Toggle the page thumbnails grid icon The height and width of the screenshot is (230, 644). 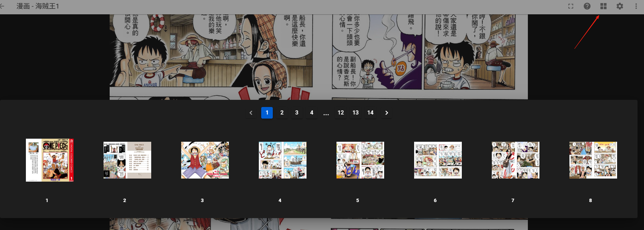[603, 6]
